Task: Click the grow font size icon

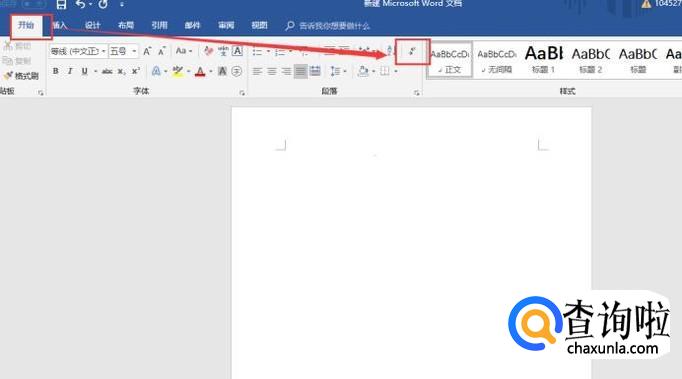Action: (x=147, y=51)
